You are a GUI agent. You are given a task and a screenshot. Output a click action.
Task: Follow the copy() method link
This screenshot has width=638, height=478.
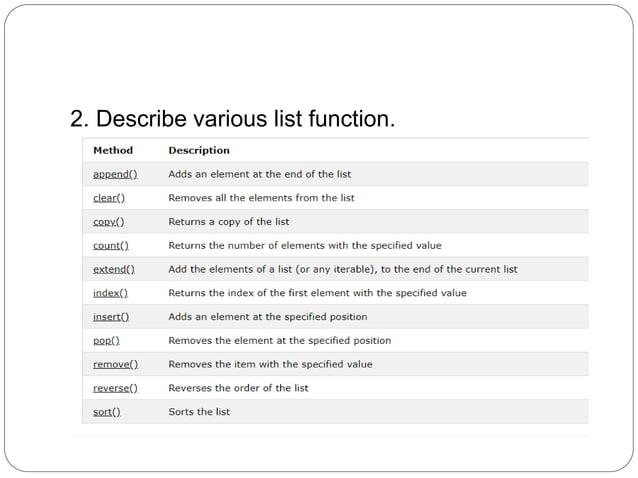[x=108, y=221]
